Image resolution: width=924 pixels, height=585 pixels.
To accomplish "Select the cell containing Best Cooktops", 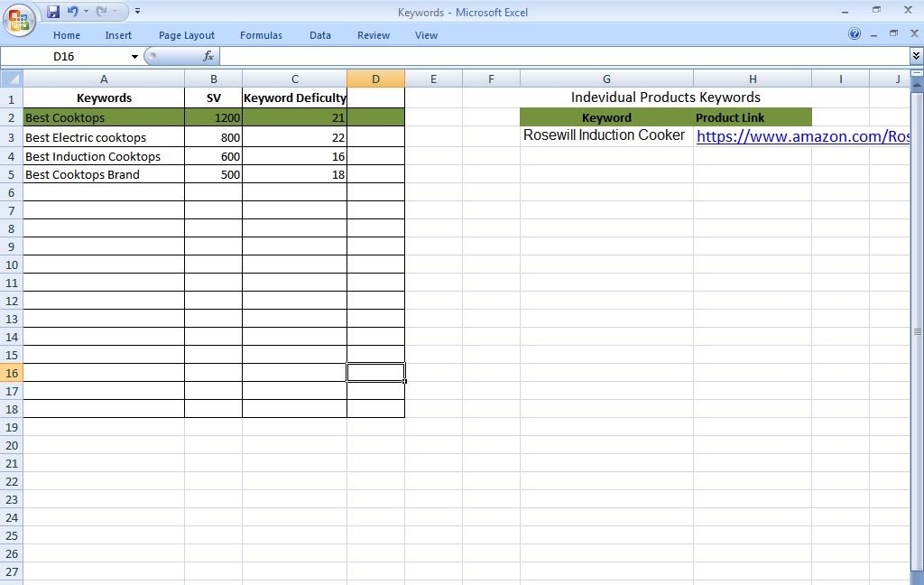I will tap(104, 117).
